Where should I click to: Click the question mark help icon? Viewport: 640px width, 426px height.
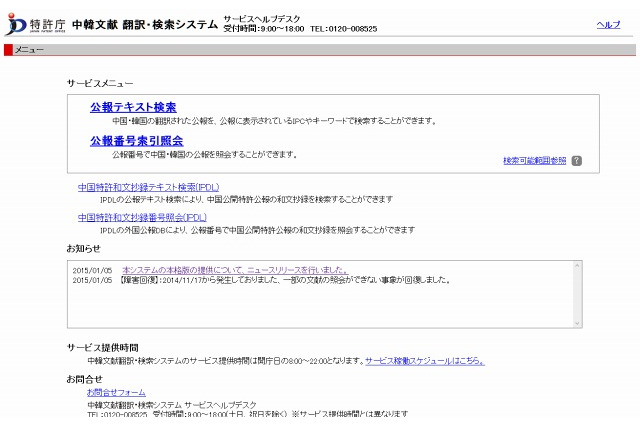pyautogui.click(x=576, y=160)
